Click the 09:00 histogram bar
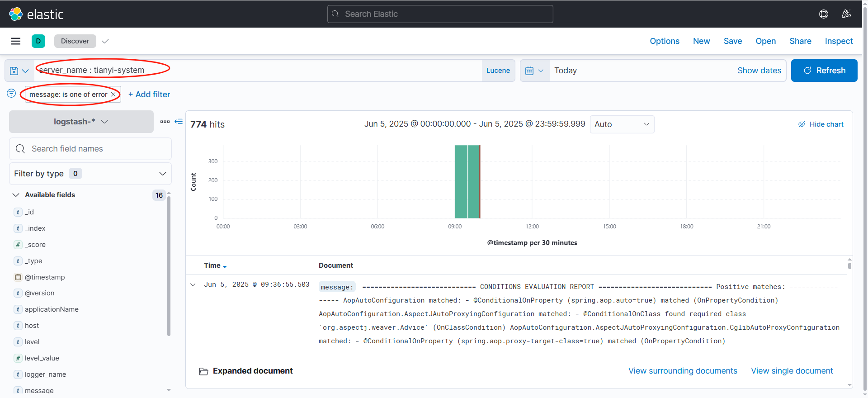 [x=461, y=182]
